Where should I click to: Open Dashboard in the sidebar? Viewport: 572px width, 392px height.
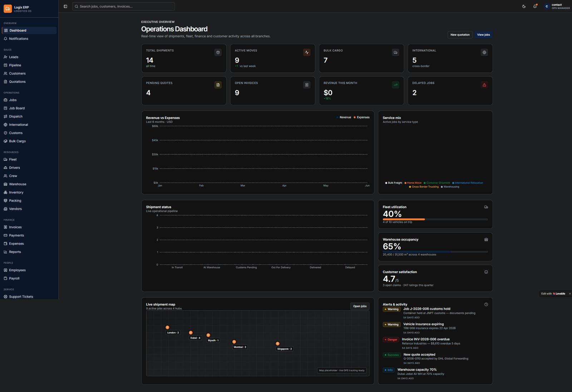pos(29,30)
